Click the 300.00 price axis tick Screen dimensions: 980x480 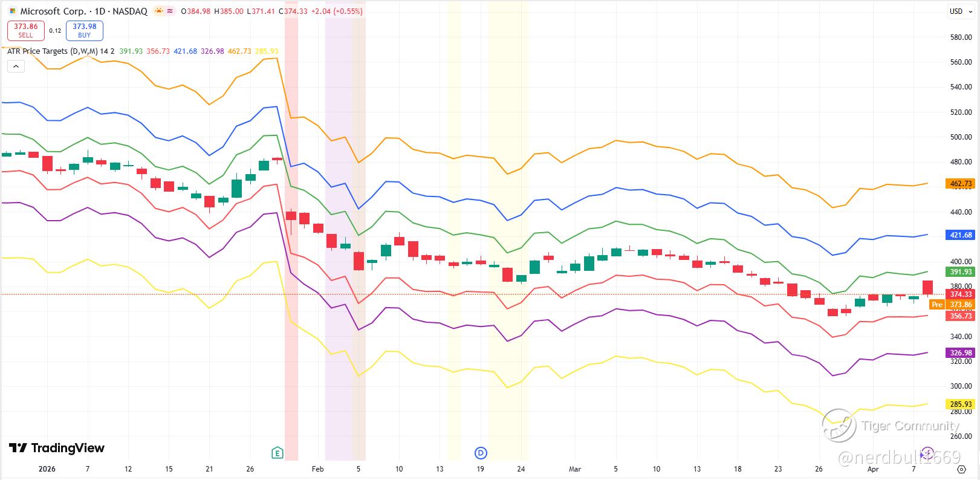pos(961,386)
